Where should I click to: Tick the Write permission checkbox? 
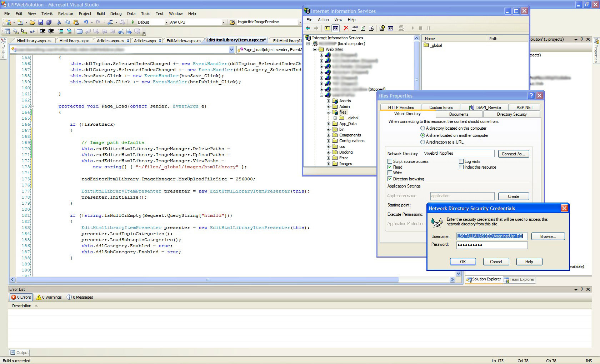pyautogui.click(x=390, y=173)
